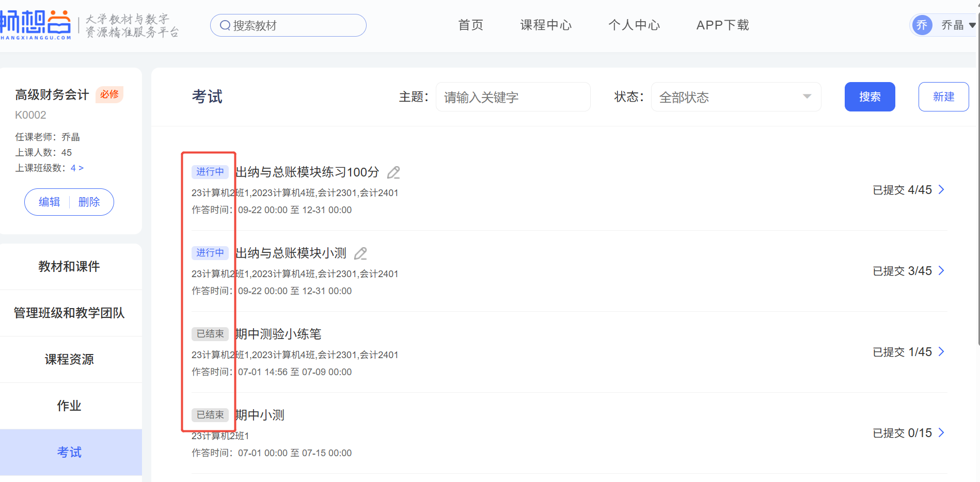The width and height of the screenshot is (980, 482).
Task: Focus the 主题 keyword input field
Action: (513, 97)
